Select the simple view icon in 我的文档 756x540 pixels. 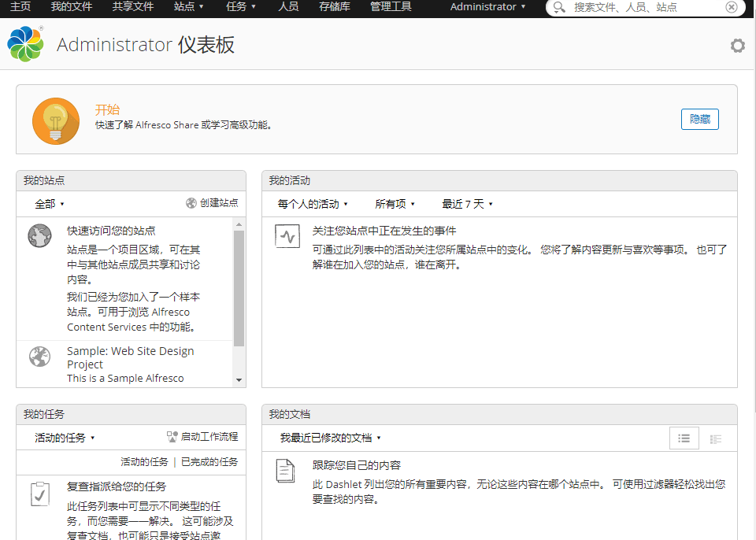click(x=684, y=438)
